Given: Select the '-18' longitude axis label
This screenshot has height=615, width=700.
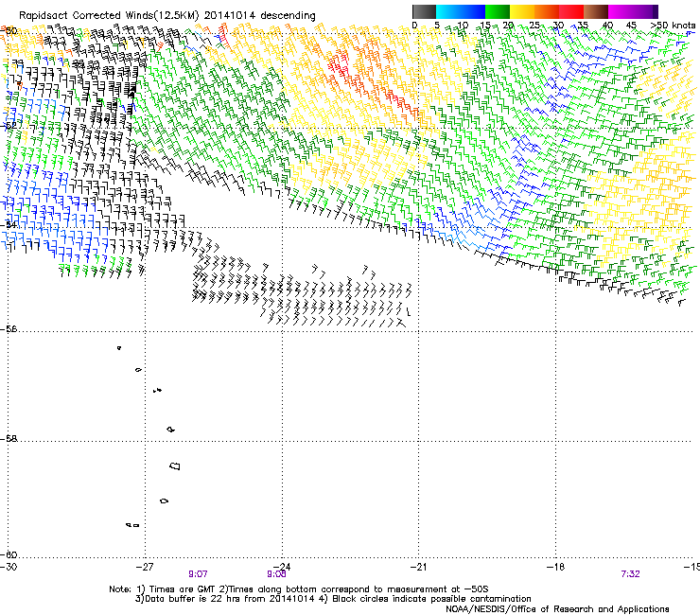Looking at the screenshot, I should click(x=556, y=567).
